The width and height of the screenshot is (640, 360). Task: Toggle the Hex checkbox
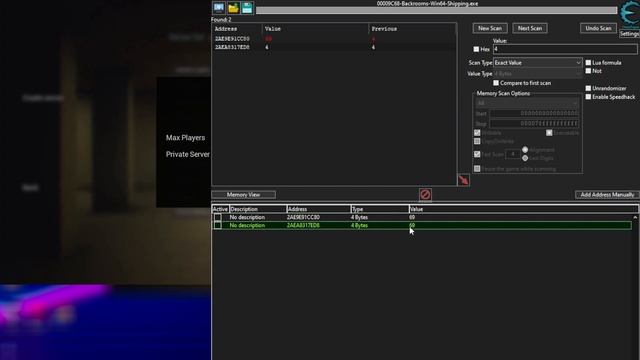coord(476,49)
